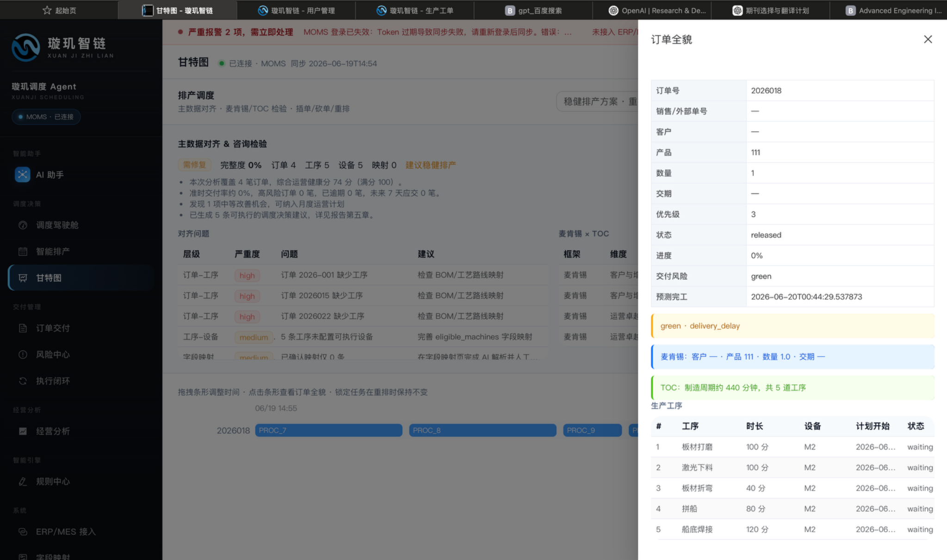Click the 规则中心 pen icon
Image resolution: width=947 pixels, height=560 pixels.
tap(23, 482)
